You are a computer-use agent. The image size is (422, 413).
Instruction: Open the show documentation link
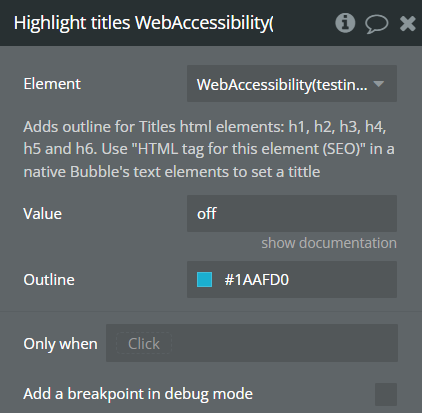[329, 243]
